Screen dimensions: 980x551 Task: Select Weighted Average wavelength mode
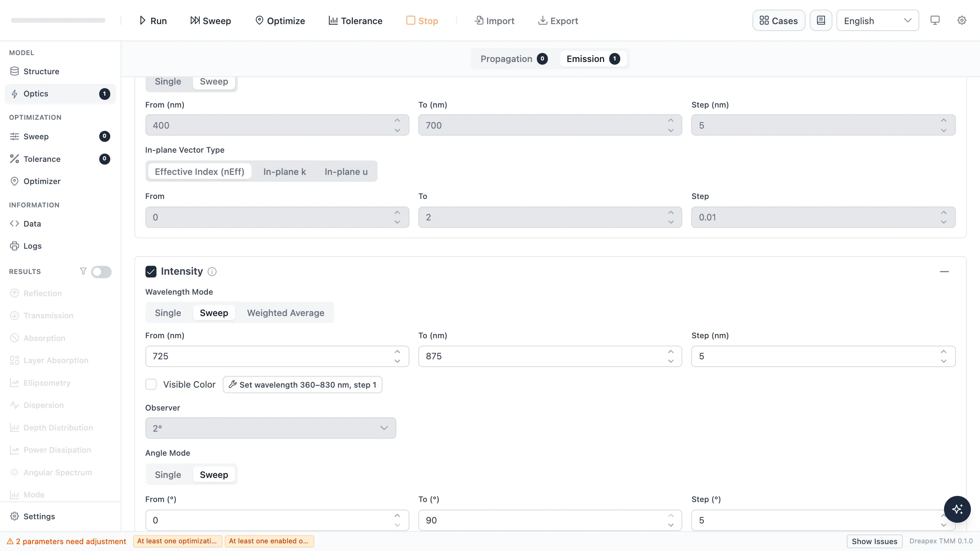(286, 313)
